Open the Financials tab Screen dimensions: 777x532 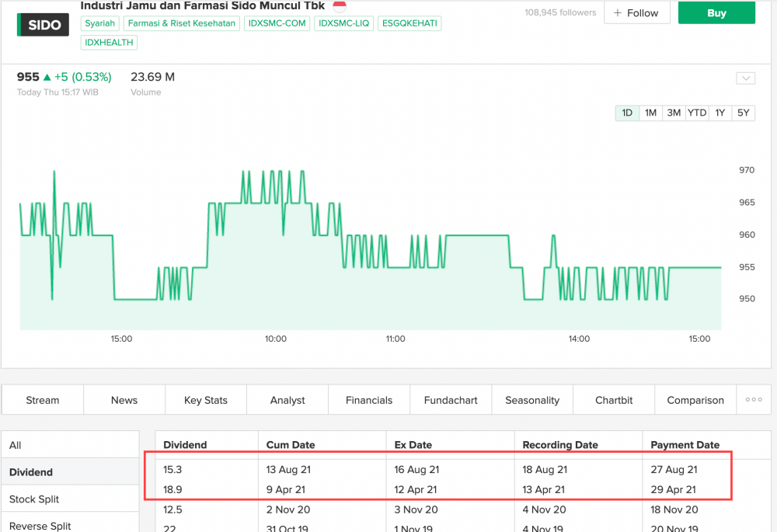point(368,400)
